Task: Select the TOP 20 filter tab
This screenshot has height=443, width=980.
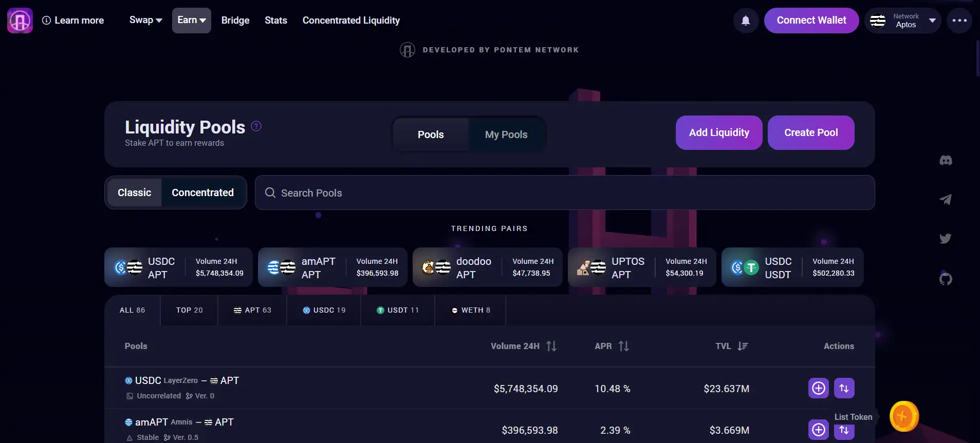Action: pos(189,310)
